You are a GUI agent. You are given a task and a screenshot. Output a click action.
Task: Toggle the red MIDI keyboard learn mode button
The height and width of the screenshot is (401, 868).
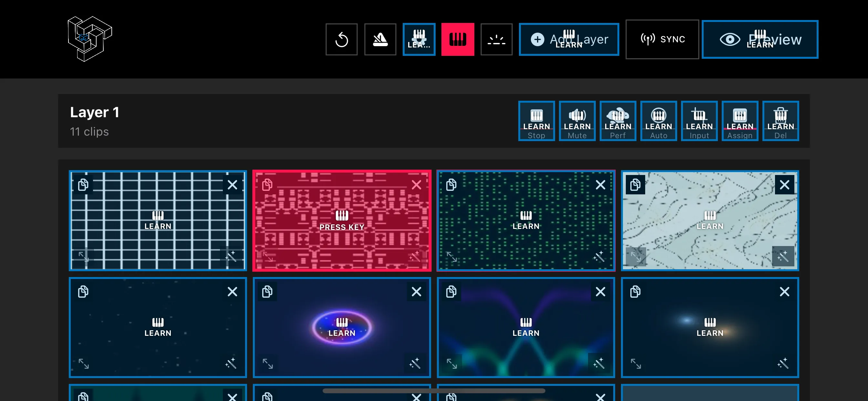(458, 39)
